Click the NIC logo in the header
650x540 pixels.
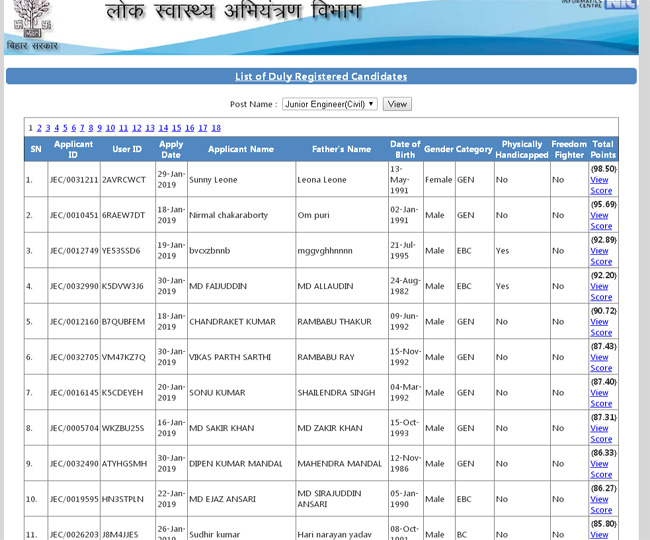pos(621,4)
